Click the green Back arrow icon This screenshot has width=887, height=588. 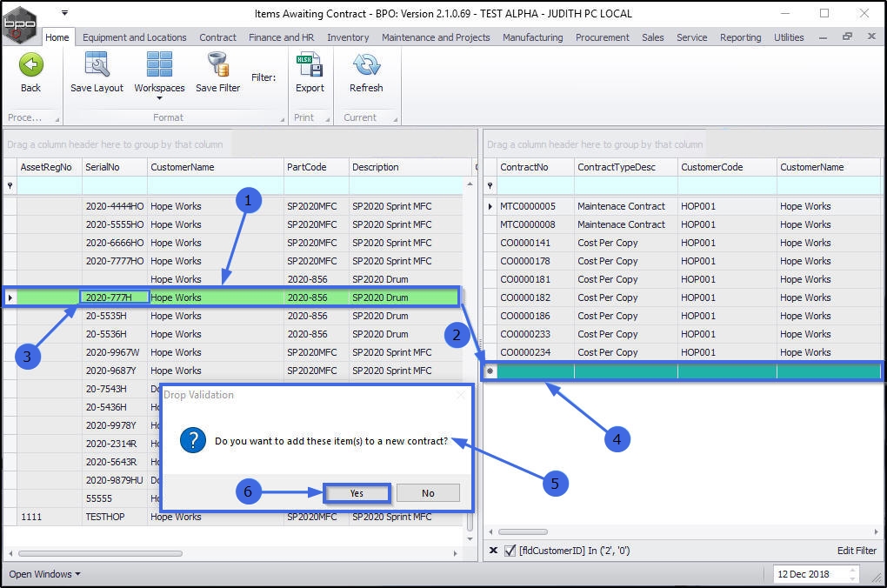[30, 66]
